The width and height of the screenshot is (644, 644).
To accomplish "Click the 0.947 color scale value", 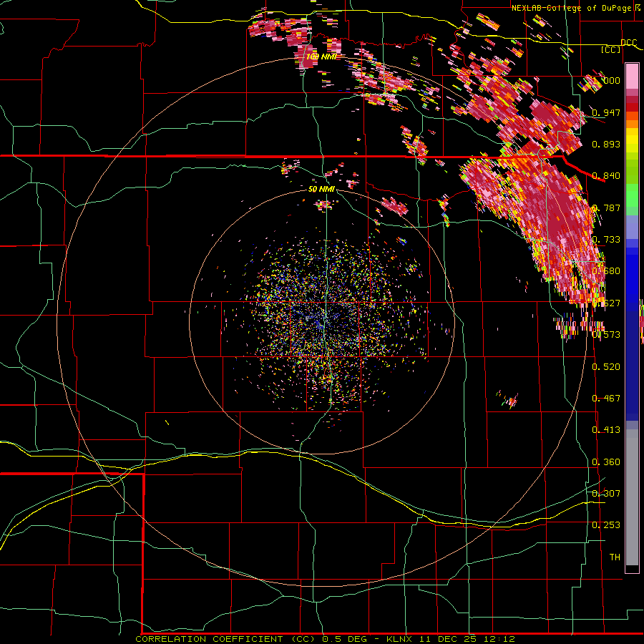I will [x=606, y=112].
